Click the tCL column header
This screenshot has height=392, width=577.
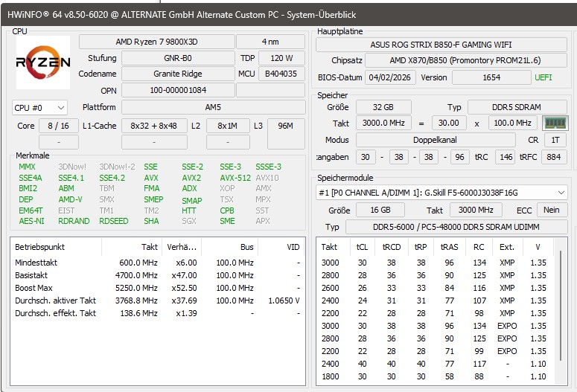362,247
